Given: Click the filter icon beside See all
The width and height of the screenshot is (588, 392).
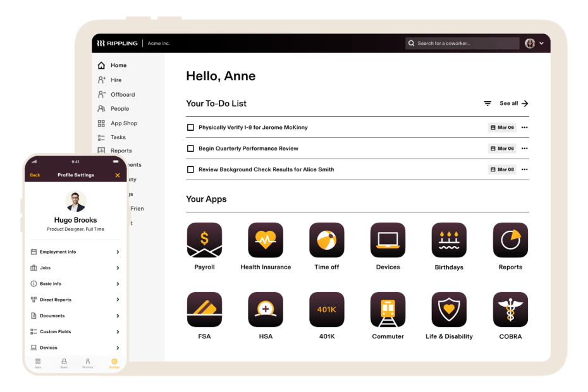Looking at the screenshot, I should coord(487,104).
